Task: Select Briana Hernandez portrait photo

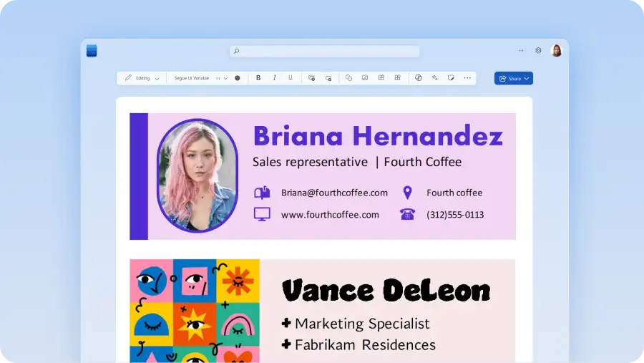Action: coord(197,175)
